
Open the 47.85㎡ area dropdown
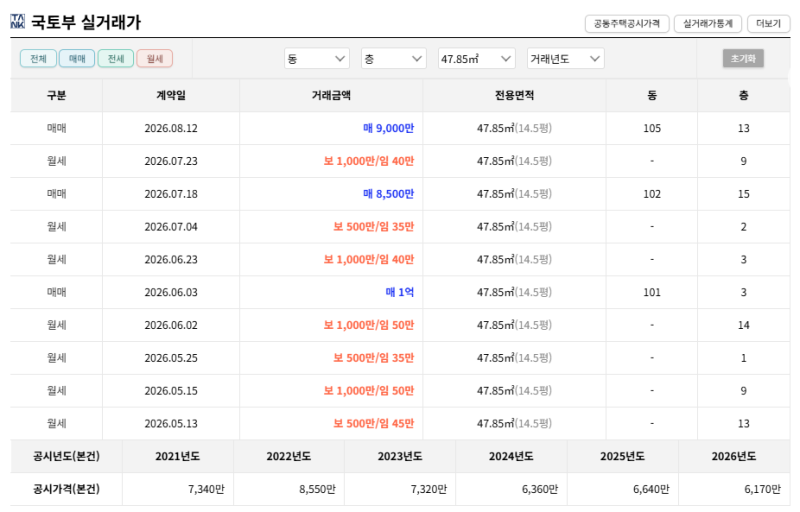coord(477,59)
